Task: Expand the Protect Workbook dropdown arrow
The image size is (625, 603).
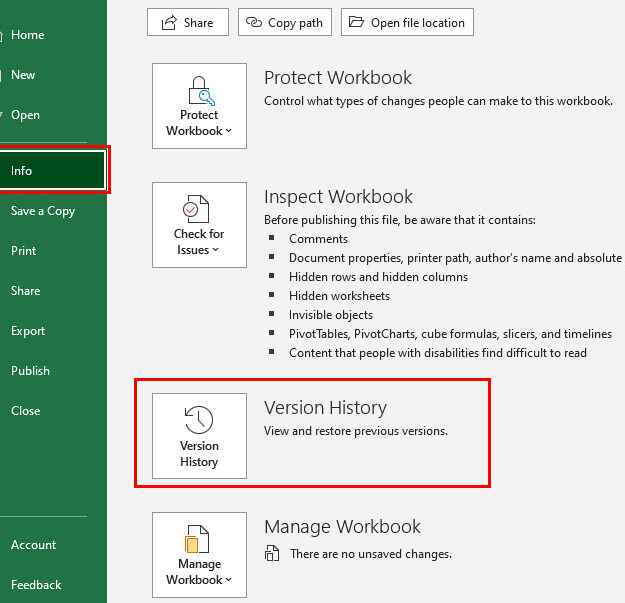Action: [x=229, y=131]
